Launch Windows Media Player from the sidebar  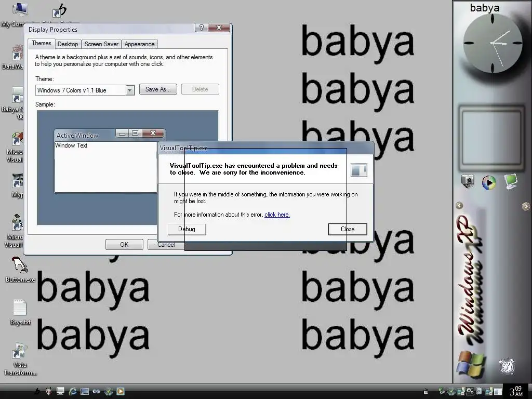click(489, 182)
